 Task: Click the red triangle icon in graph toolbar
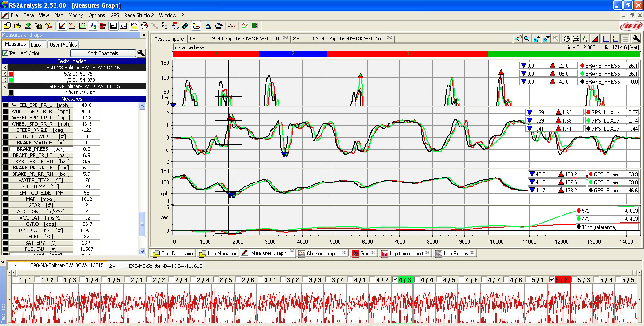click(x=596, y=39)
